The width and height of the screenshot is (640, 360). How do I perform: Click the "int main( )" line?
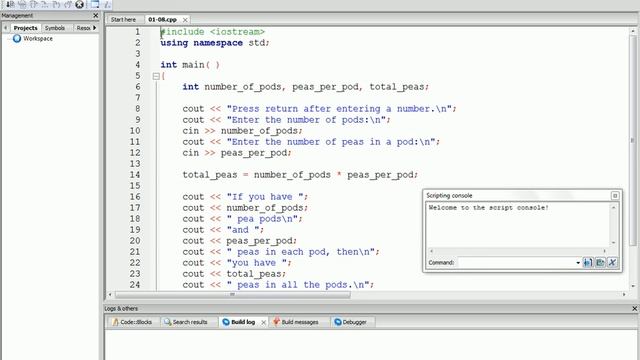coord(190,65)
